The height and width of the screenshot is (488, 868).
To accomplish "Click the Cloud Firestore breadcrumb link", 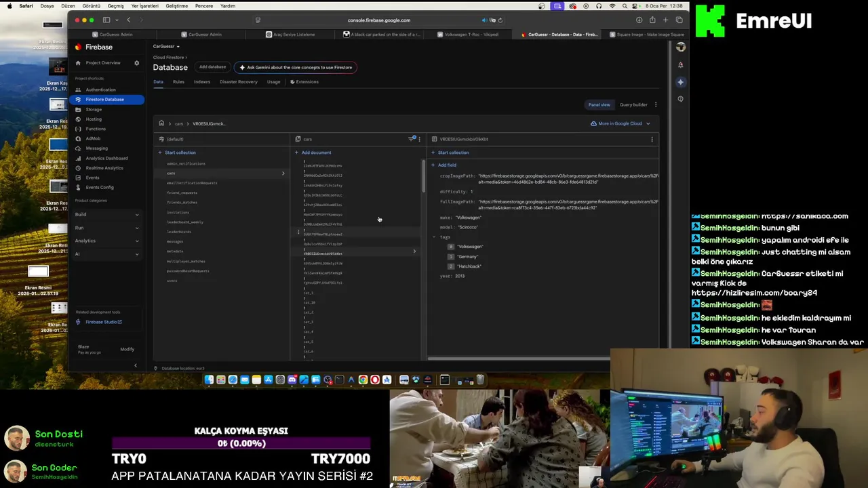I will (168, 57).
